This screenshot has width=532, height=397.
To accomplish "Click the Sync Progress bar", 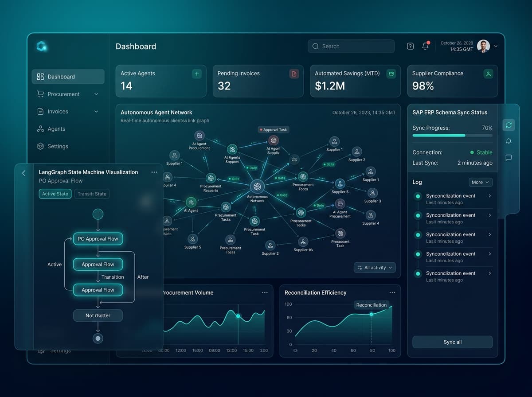I will tap(453, 136).
